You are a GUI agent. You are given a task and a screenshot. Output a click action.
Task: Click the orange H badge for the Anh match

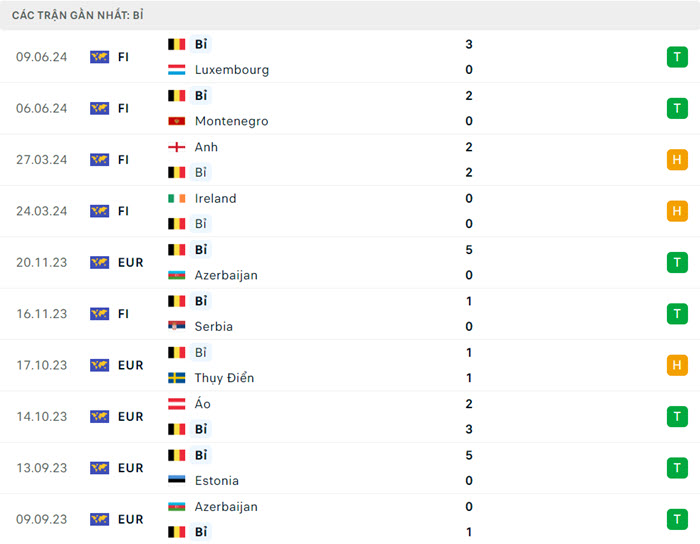tap(677, 160)
